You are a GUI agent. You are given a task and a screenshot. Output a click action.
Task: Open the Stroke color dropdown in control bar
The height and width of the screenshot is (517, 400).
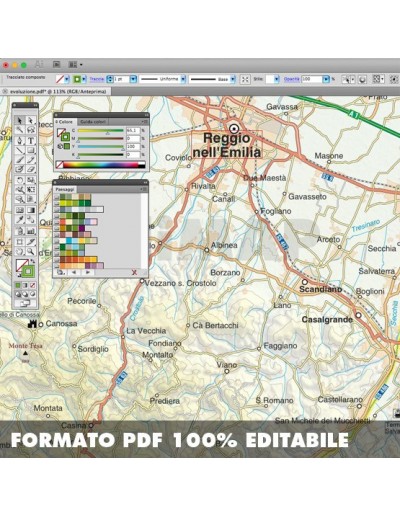(x=84, y=79)
